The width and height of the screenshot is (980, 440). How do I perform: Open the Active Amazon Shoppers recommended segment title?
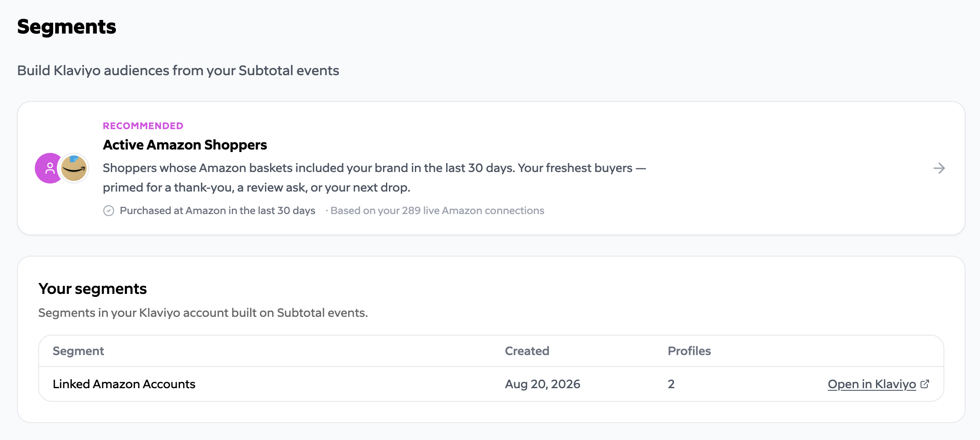[185, 145]
